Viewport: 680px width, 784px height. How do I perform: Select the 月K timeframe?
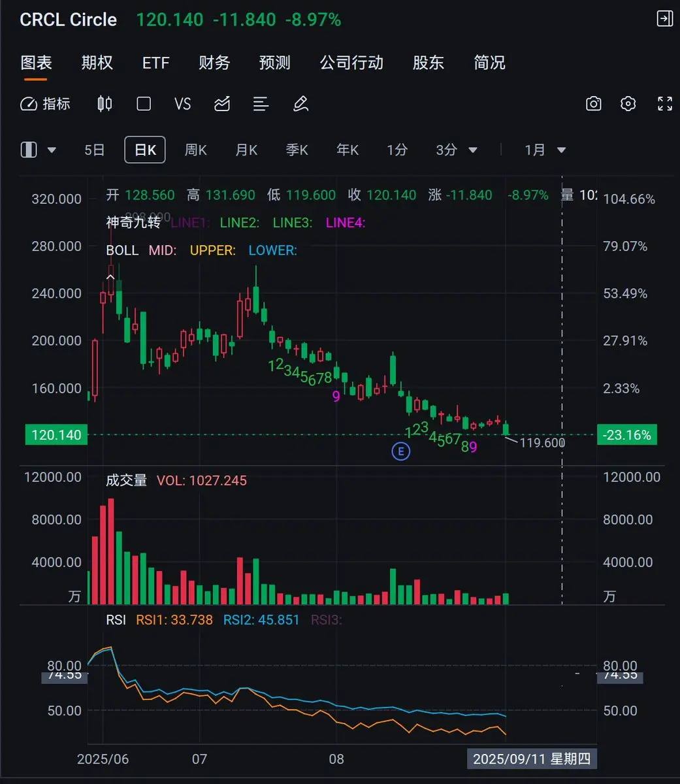tap(246, 150)
